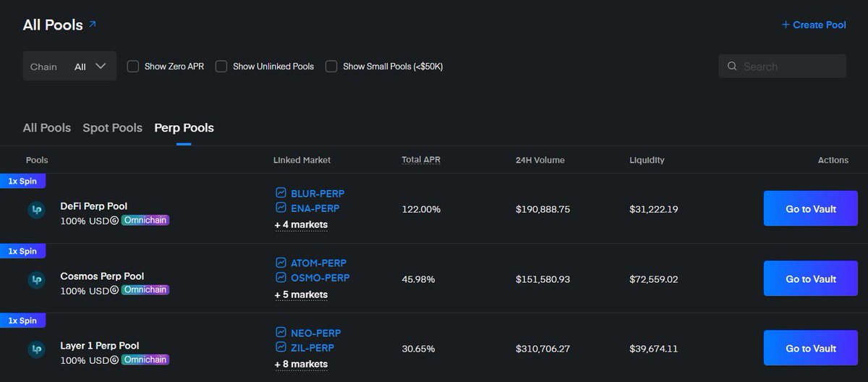Open the BLUR-PERP market link
Viewport: 868px width, 382px height.
tap(318, 193)
